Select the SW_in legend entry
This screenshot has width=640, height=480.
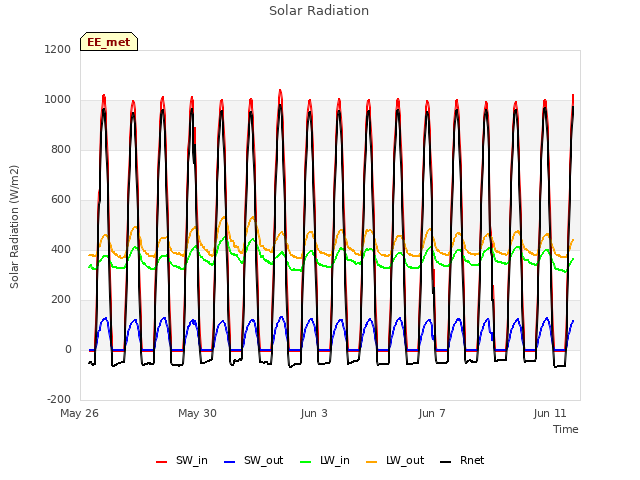182,461
